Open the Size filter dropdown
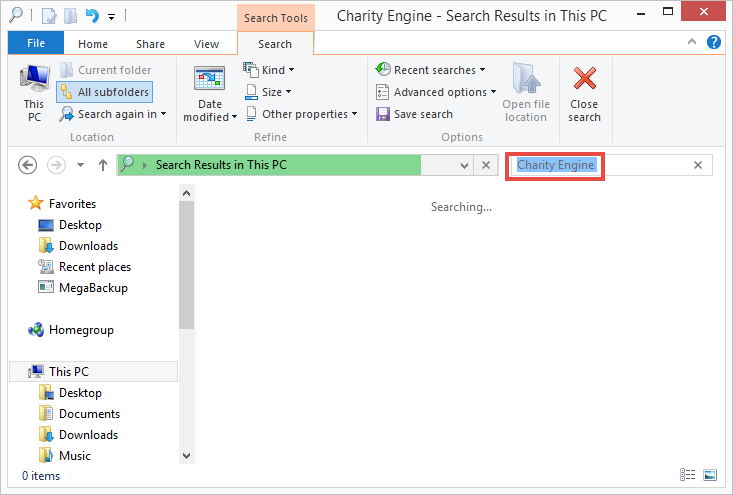Screen dimensions: 733x495 click(x=268, y=92)
